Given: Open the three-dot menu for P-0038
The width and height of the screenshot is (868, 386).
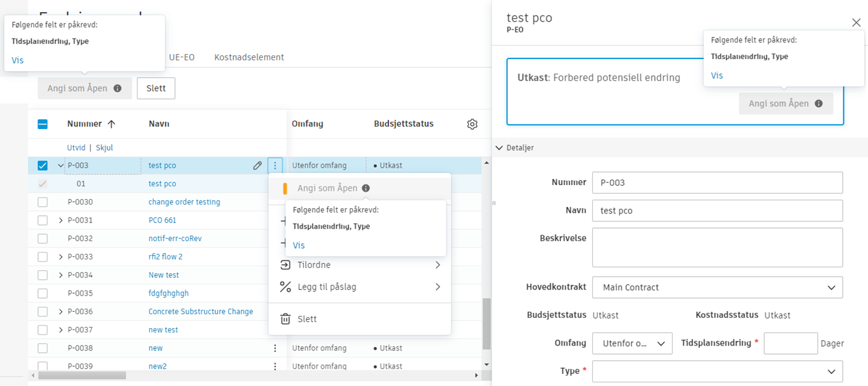Looking at the screenshot, I should (275, 348).
